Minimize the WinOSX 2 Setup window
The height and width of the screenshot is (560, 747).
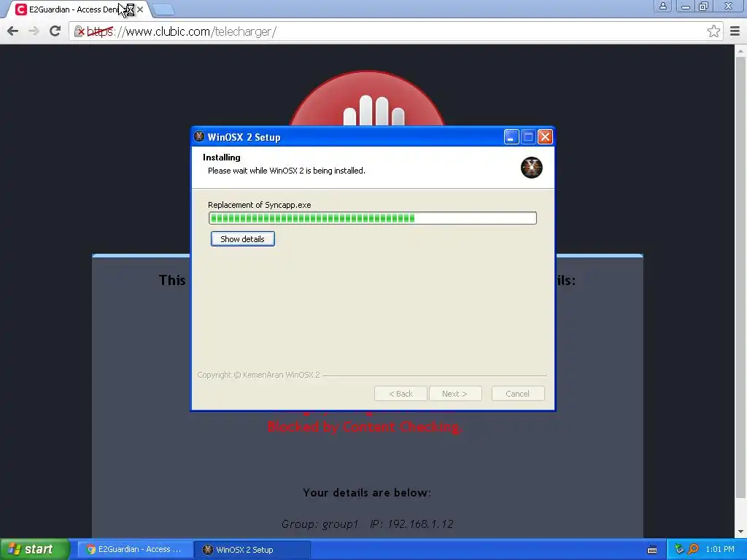[511, 137]
